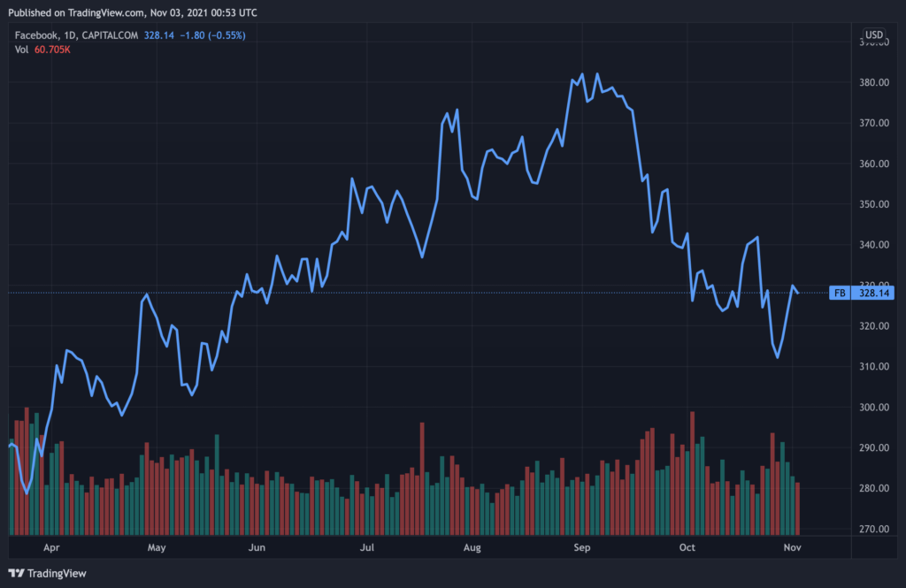Click the 340.00 price axis label
Image resolution: width=906 pixels, height=588 pixels.
click(874, 245)
